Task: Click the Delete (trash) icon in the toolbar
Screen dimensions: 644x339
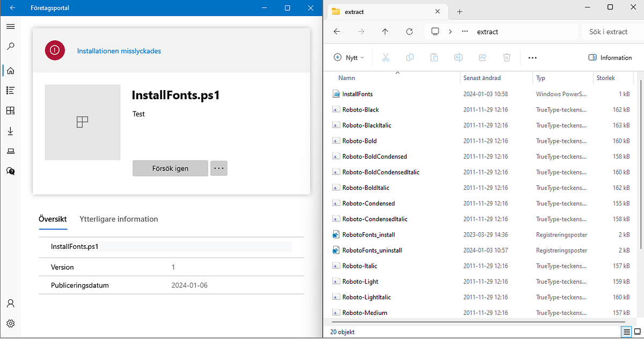Action: coord(506,57)
